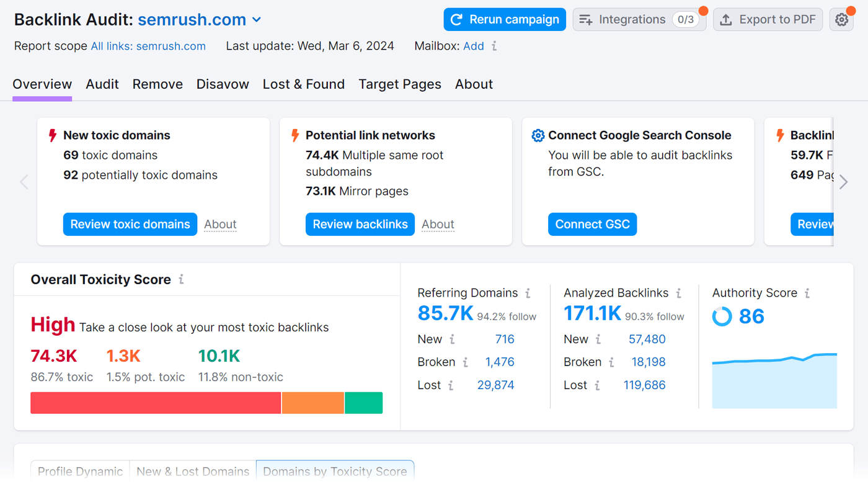Click the Overall Toxicity Score info icon

pyautogui.click(x=180, y=279)
